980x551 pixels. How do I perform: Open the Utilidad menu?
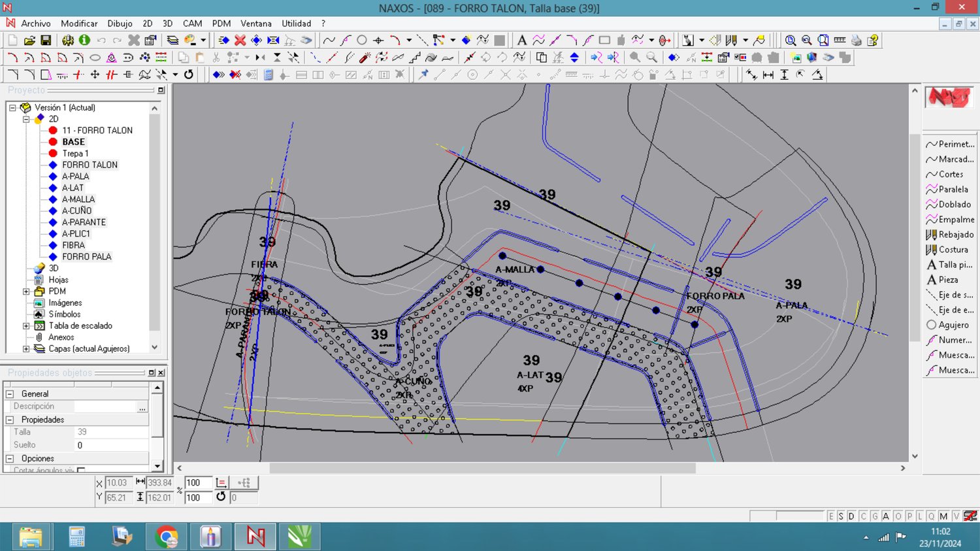(296, 24)
